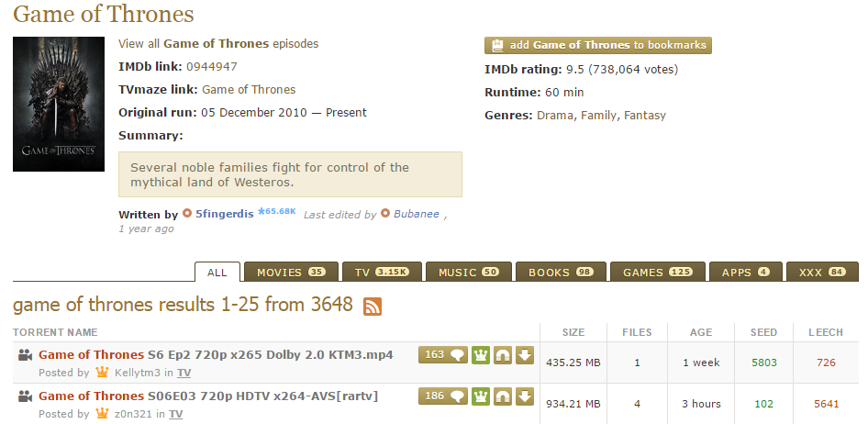This screenshot has height=424, width=868.
Task: Click leech count 726
Action: [826, 363]
